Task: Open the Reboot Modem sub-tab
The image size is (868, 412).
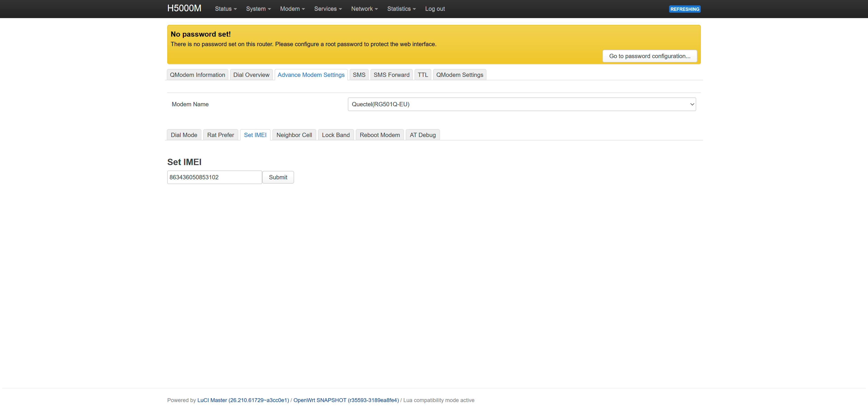Action: click(x=380, y=135)
